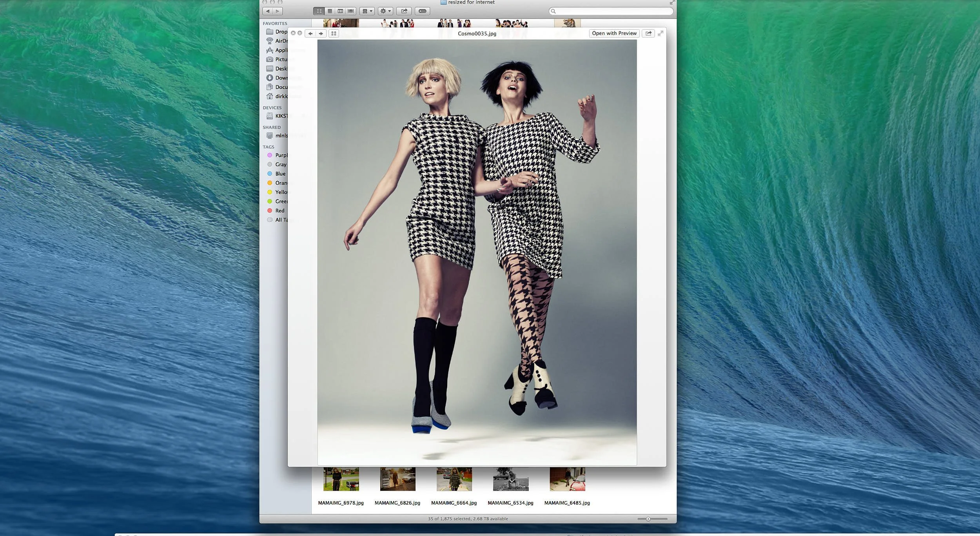Go back in Finder navigation
Viewport: 980px width, 536px height.
coord(268,11)
